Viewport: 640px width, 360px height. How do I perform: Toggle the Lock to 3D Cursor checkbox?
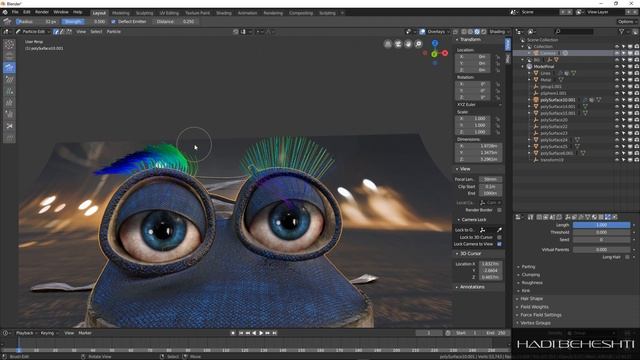coord(499,237)
